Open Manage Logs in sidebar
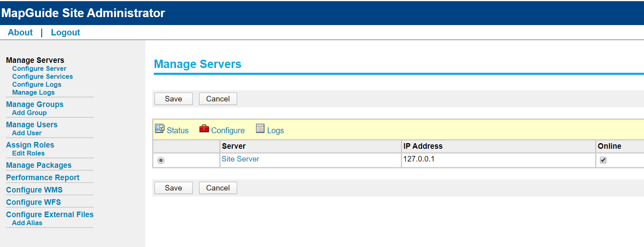Screen dimensions: 644x247 pos(33,92)
